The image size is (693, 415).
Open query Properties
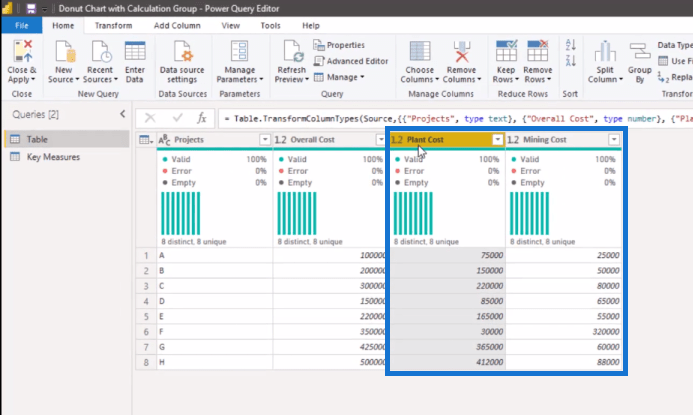click(x=339, y=45)
